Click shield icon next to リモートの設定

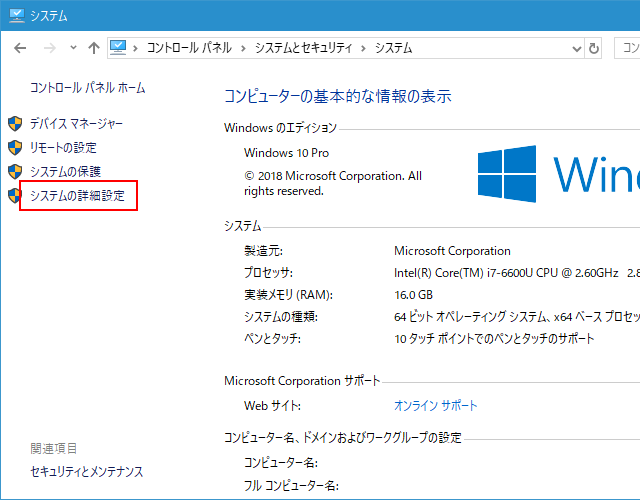click(x=15, y=147)
